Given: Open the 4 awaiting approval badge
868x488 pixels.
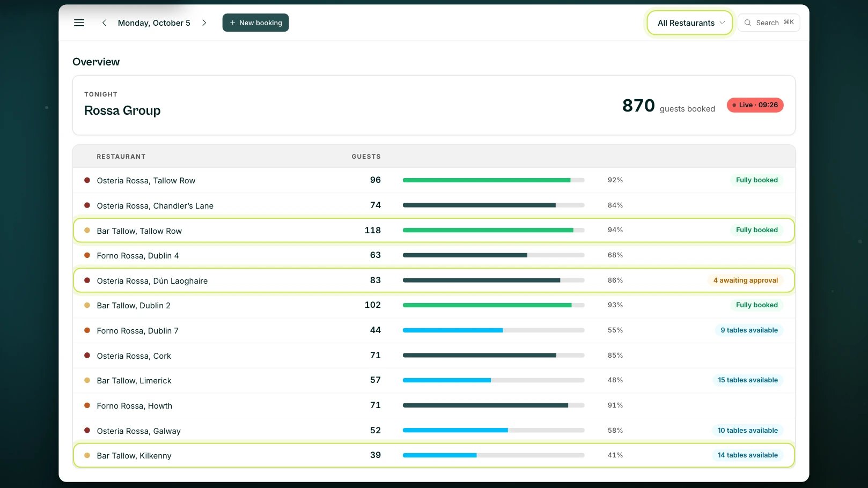Looking at the screenshot, I should coord(745,280).
